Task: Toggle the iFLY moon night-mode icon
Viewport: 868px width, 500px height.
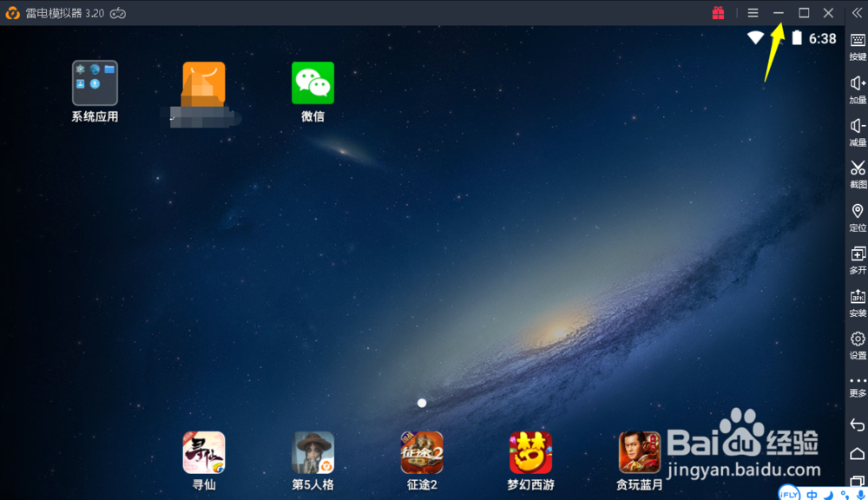Action: coord(829,495)
